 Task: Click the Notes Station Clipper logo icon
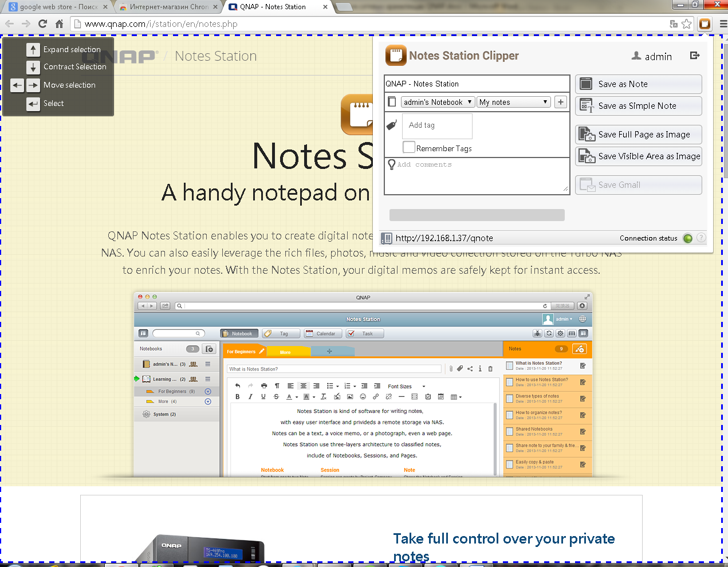click(396, 56)
